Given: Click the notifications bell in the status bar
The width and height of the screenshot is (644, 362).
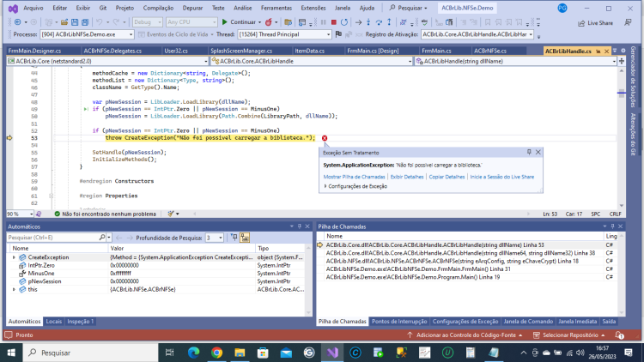Looking at the screenshot, I should pos(619,335).
